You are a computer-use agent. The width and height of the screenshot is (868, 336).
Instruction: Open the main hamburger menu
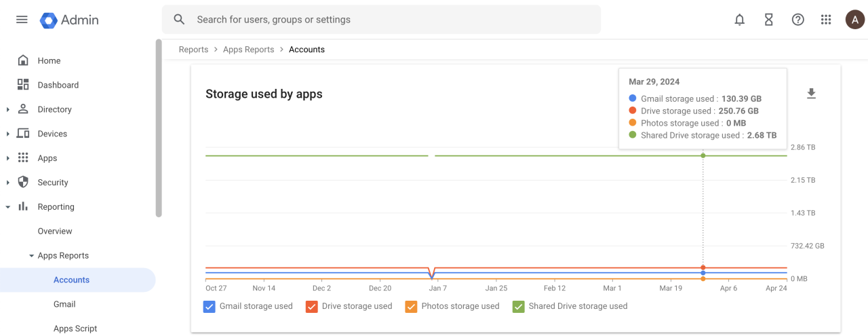pos(22,20)
